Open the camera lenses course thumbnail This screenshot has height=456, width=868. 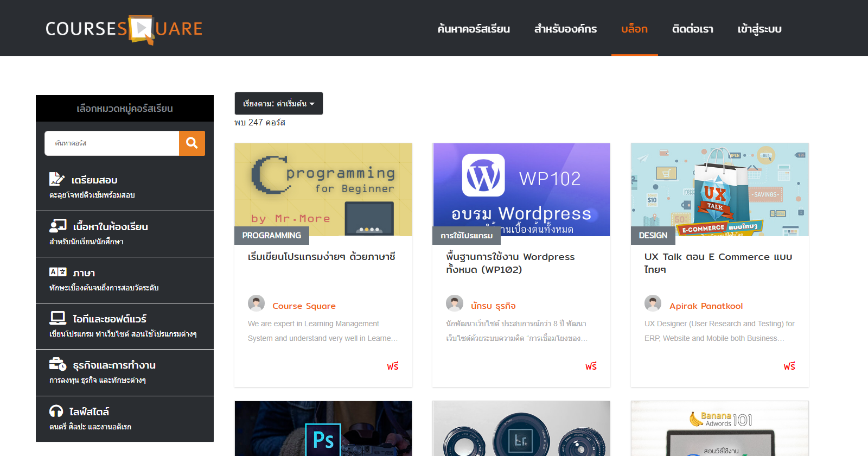(x=521, y=428)
